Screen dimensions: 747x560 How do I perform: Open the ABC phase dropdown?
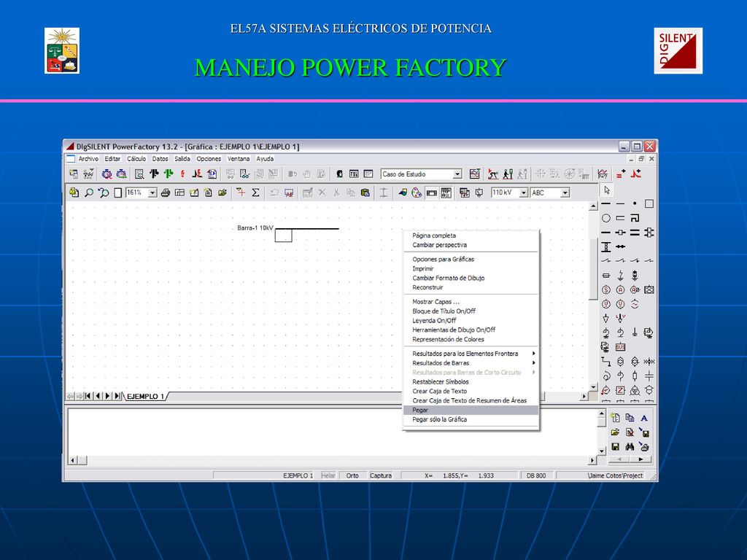565,192
